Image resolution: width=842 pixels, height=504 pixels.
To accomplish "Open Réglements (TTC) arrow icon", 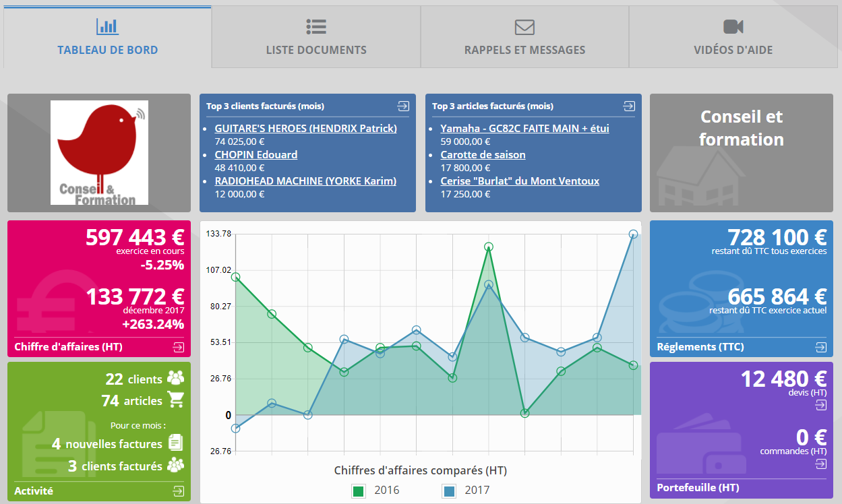I will (820, 347).
